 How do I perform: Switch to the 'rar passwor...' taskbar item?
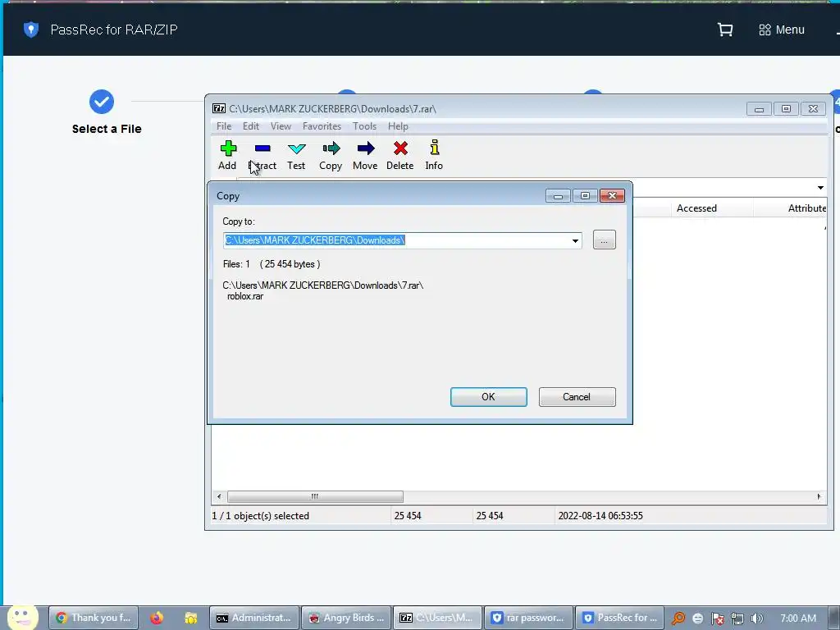[529, 618]
